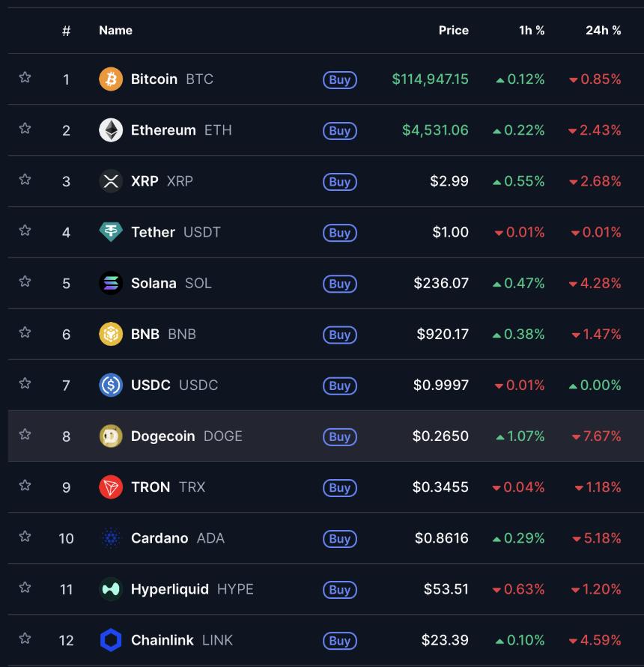Click the Tether logo icon
The width and height of the screenshot is (644, 667).
click(111, 232)
